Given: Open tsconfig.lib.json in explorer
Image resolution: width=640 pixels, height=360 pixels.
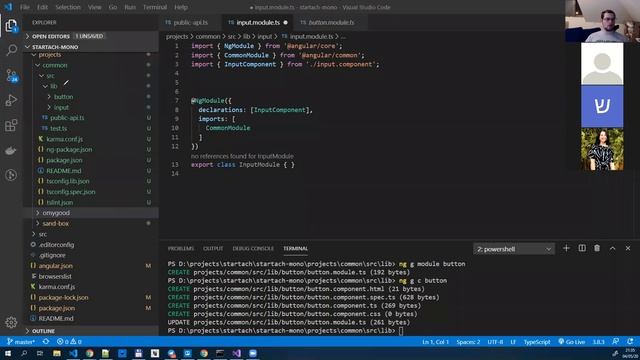Looking at the screenshot, I should (68, 181).
